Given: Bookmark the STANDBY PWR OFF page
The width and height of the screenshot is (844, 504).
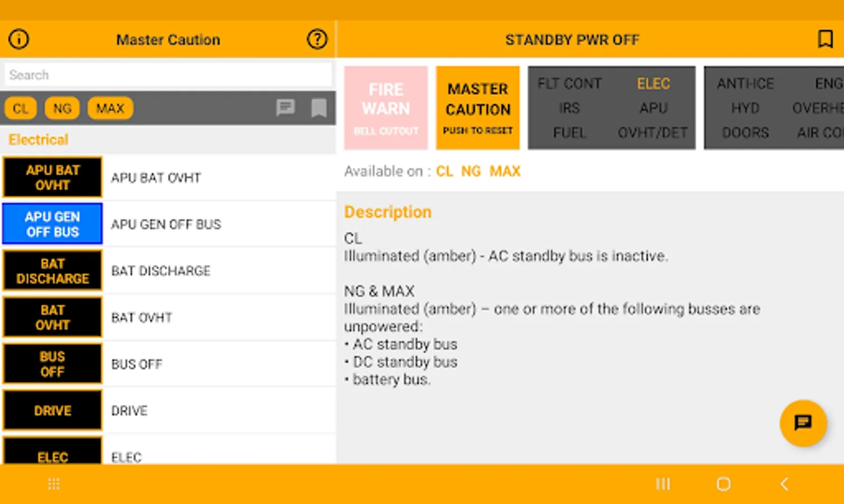Looking at the screenshot, I should click(825, 39).
